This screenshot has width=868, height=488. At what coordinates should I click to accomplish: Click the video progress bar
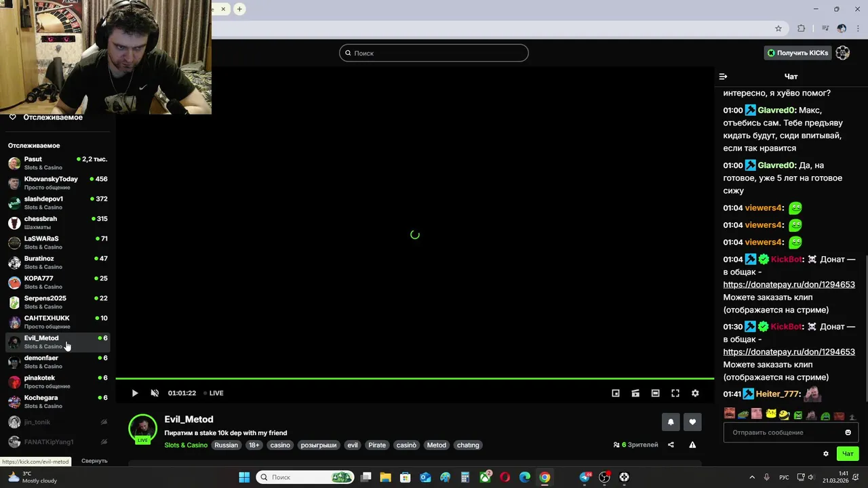point(414,378)
